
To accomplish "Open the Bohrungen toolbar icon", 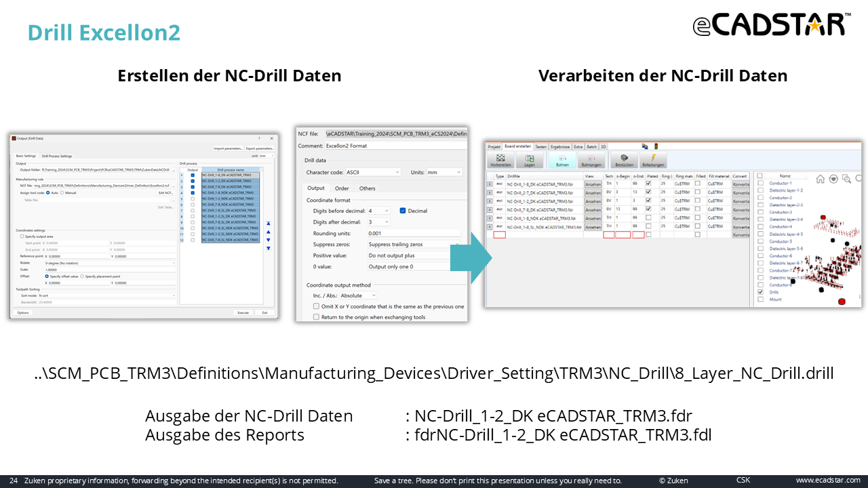I will coord(591,161).
